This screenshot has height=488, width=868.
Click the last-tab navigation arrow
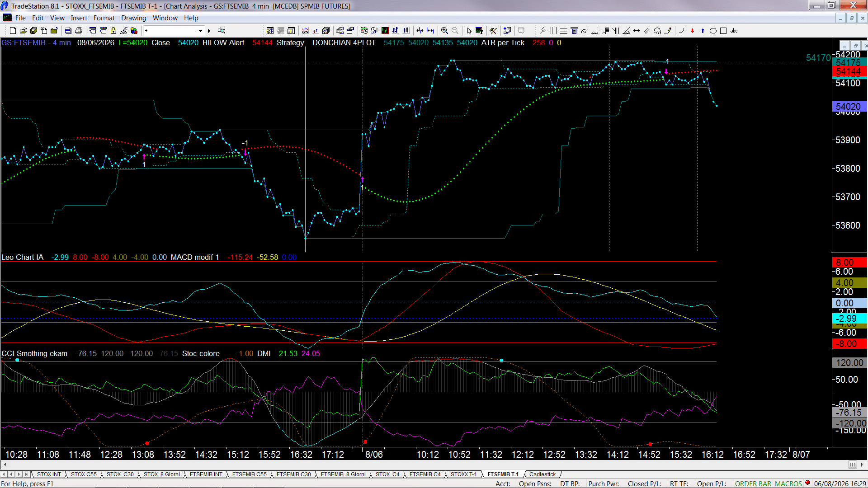[27, 474]
